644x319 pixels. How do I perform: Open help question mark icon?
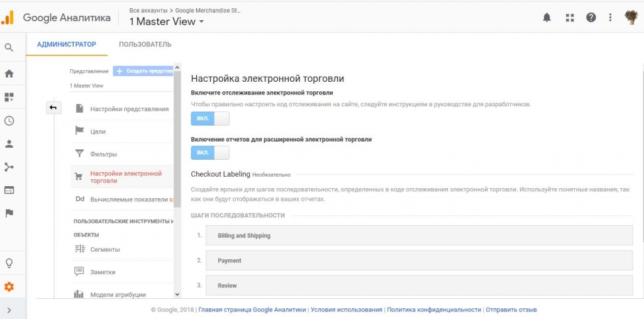[591, 17]
